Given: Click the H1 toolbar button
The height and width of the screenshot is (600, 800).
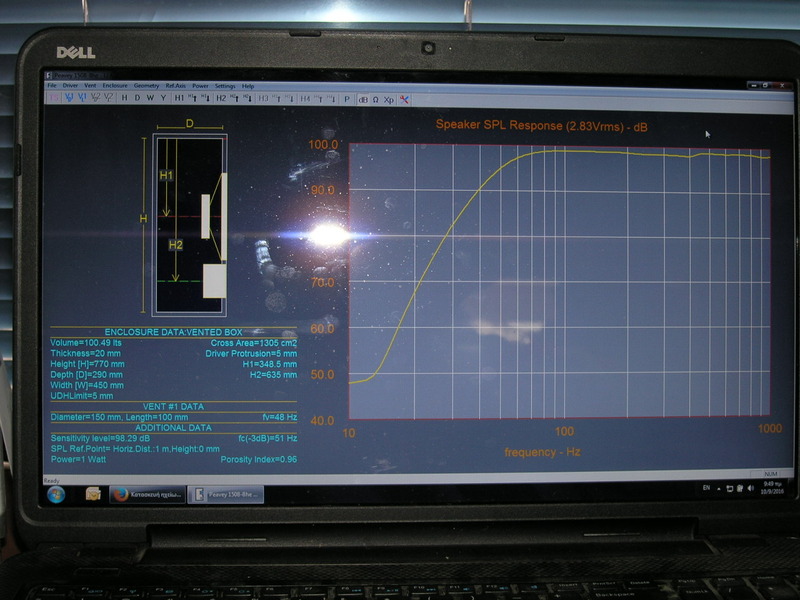Looking at the screenshot, I should click(x=179, y=98).
